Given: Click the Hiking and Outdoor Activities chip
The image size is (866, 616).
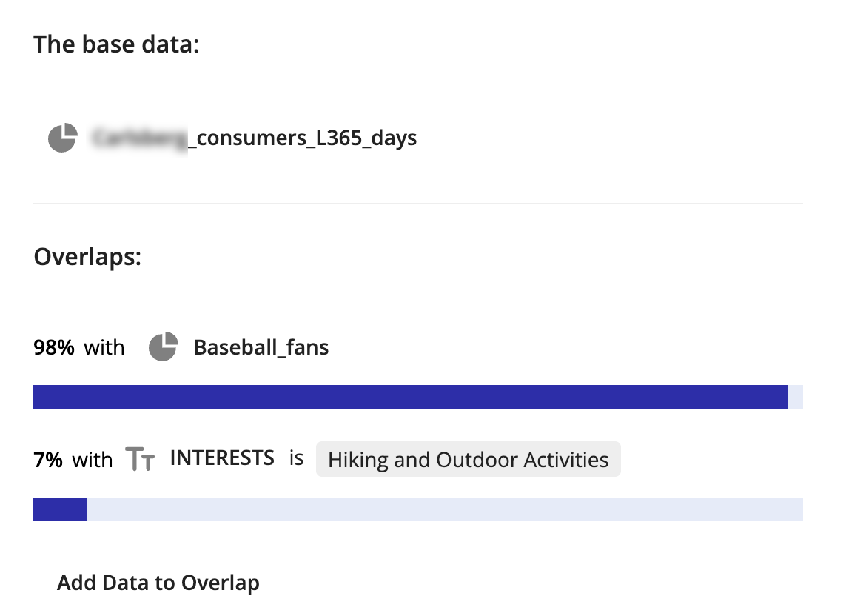Looking at the screenshot, I should pos(469,459).
